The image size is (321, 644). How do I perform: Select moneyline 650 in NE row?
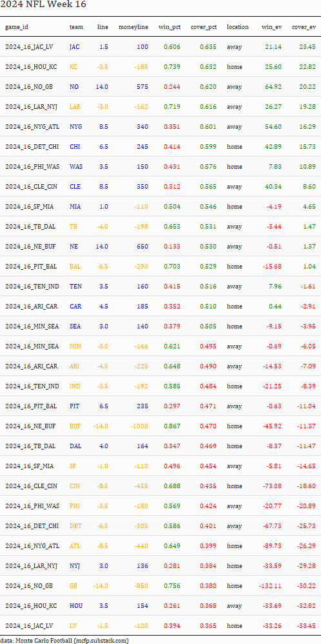[142, 247]
